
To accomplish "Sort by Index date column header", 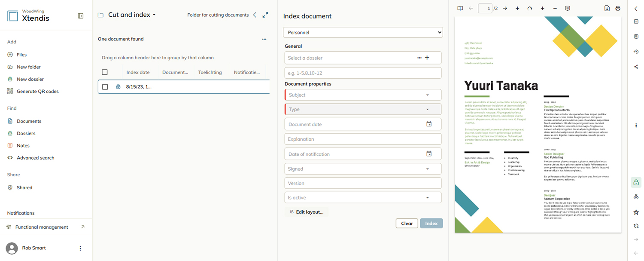I will click(138, 72).
